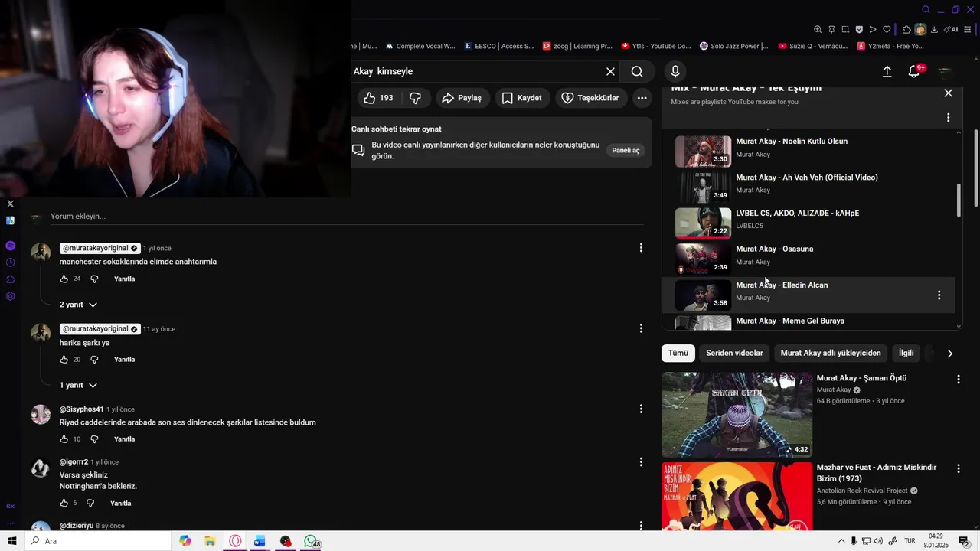Reply to the @igorrr2 comment
This screenshot has width=980, height=551.
click(120, 504)
